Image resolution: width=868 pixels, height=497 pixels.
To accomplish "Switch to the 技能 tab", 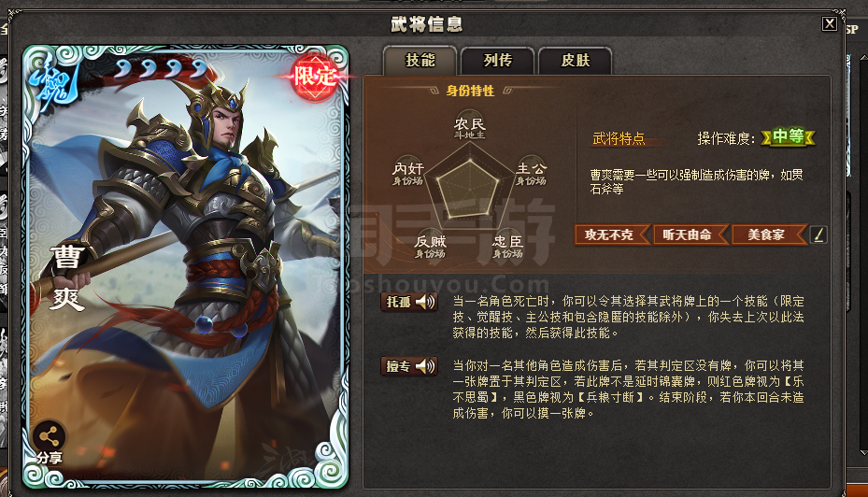I will 420,61.
